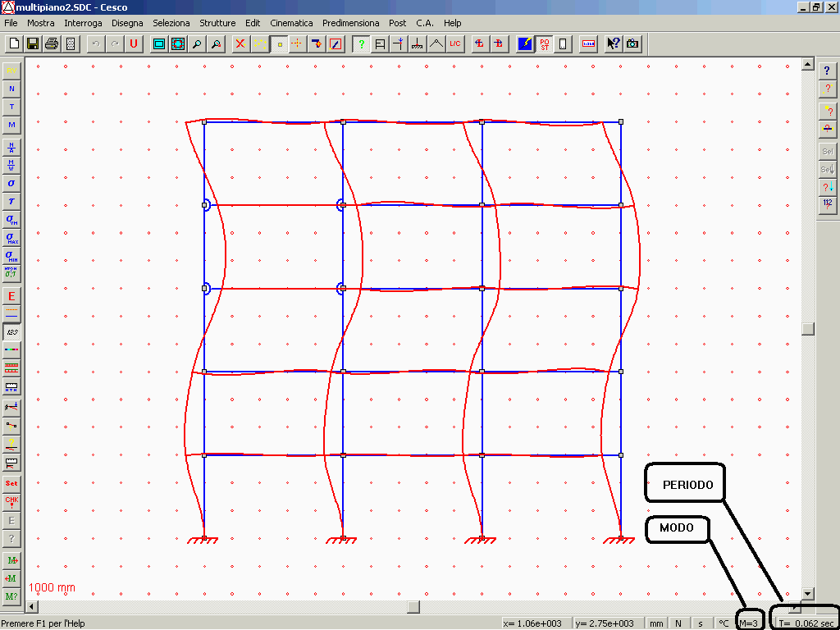The height and width of the screenshot is (630, 840).
Task: Click the red CHK check button
Action: (11, 502)
